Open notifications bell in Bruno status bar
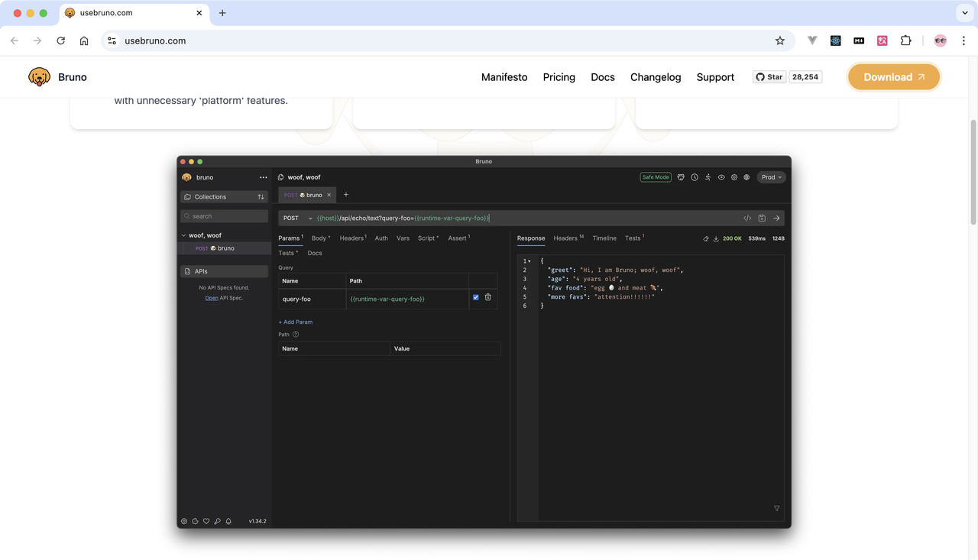978x560 pixels. [x=228, y=521]
